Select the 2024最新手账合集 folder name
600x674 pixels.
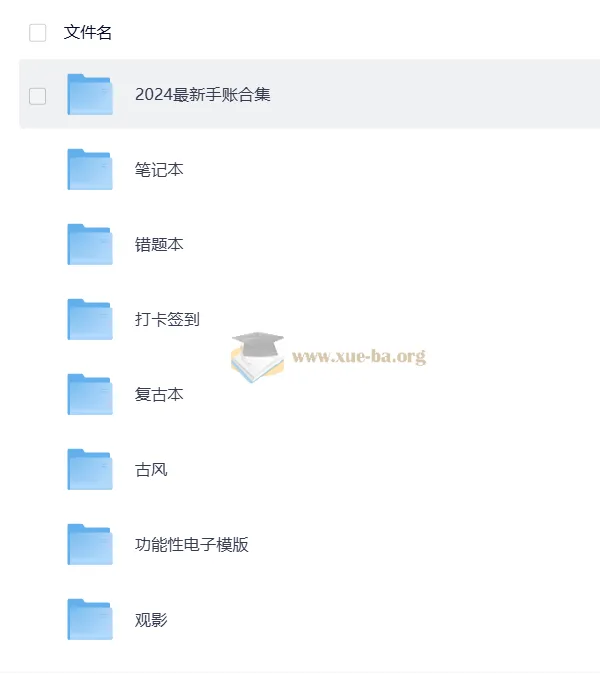[x=202, y=95]
